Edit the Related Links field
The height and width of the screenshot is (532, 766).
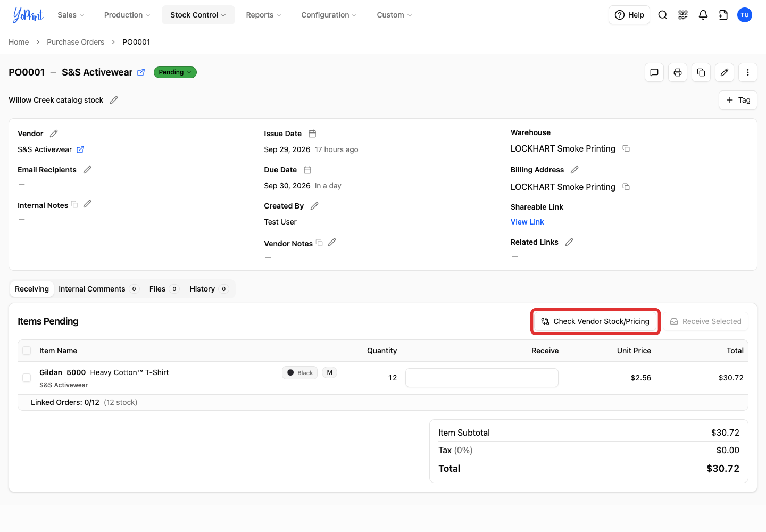(569, 242)
